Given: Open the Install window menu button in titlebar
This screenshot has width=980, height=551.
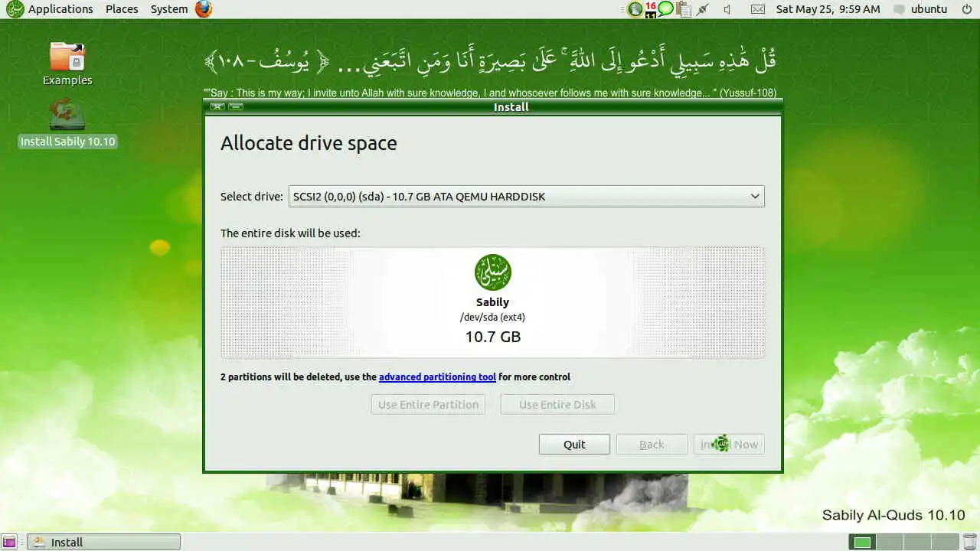Looking at the screenshot, I should [217, 106].
